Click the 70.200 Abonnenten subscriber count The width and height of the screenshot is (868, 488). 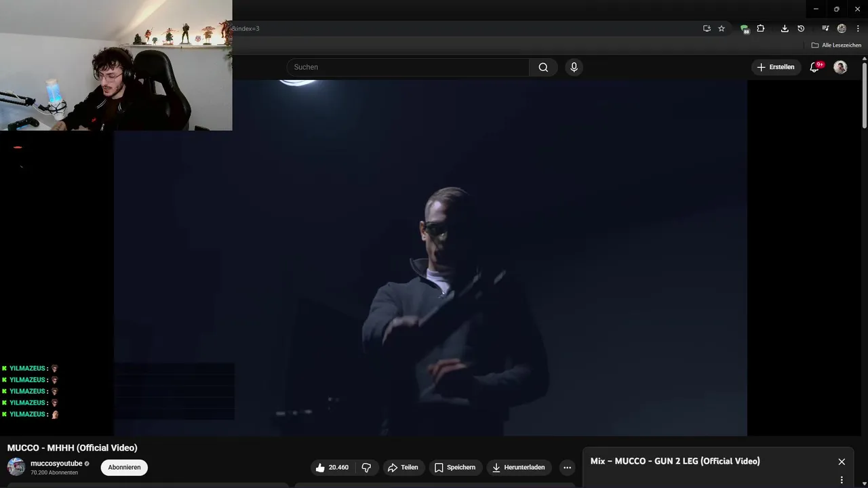tap(54, 472)
